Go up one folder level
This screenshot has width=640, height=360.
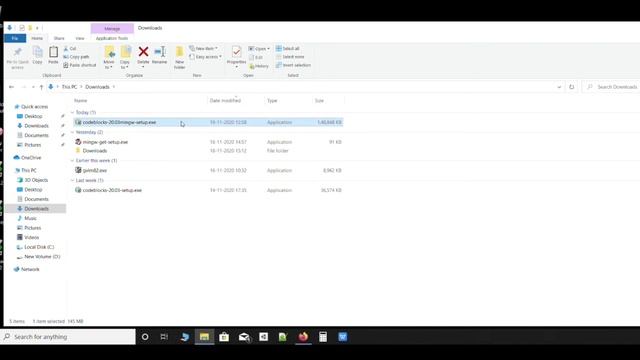click(x=41, y=87)
